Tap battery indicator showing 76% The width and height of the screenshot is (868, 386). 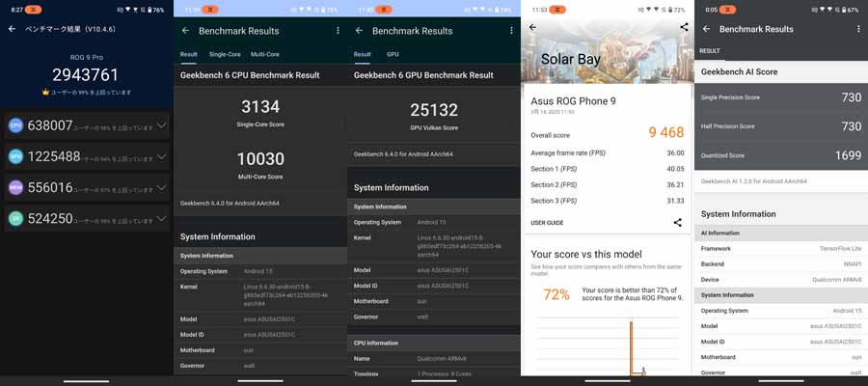[x=155, y=10]
